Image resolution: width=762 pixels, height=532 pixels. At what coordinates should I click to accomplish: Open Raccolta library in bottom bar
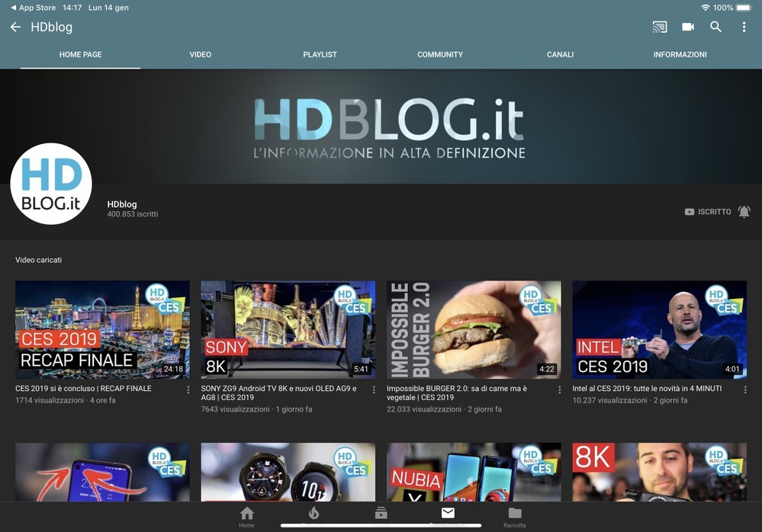point(515,517)
